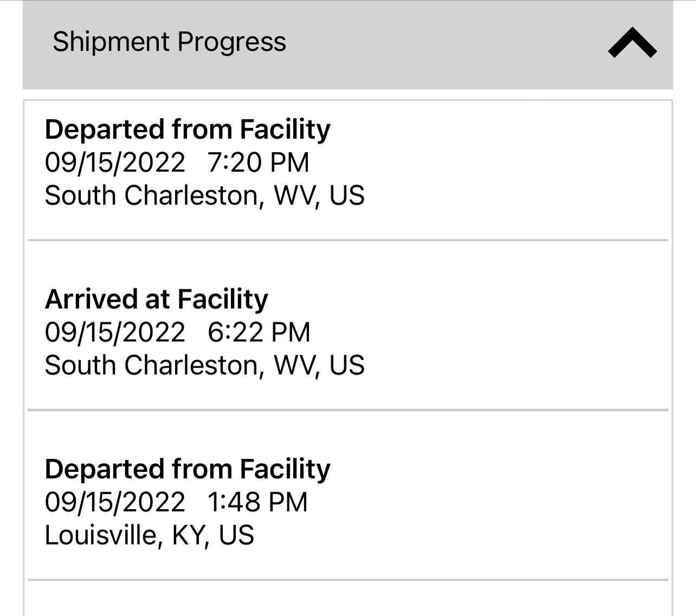
Task: Click the divider below the Arrived at Facility entry
Action: pyautogui.click(x=348, y=410)
